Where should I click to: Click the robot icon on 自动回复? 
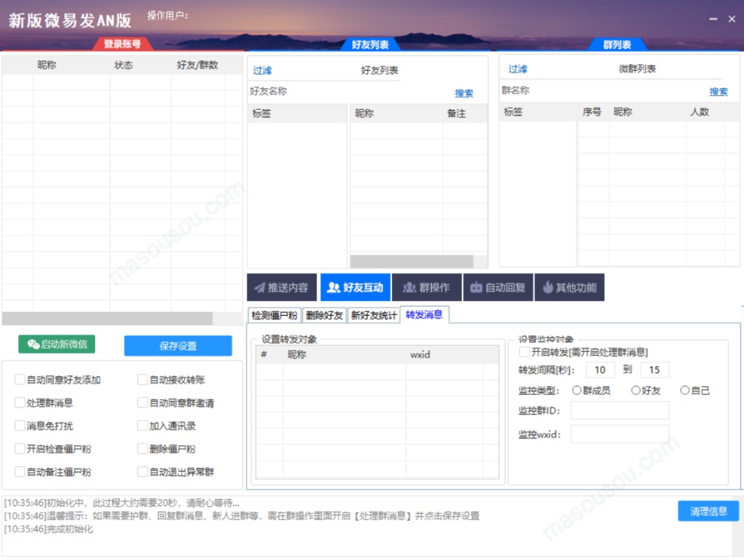pyautogui.click(x=476, y=288)
